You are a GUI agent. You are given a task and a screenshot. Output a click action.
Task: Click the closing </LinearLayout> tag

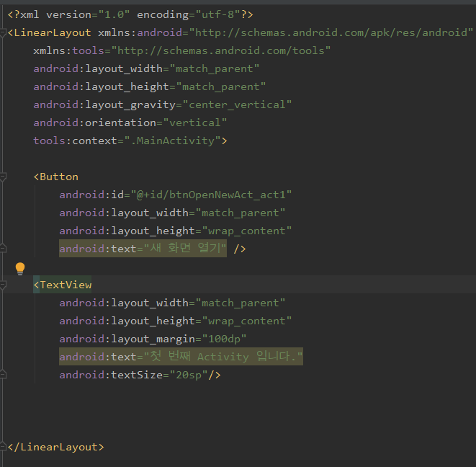[x=56, y=447]
